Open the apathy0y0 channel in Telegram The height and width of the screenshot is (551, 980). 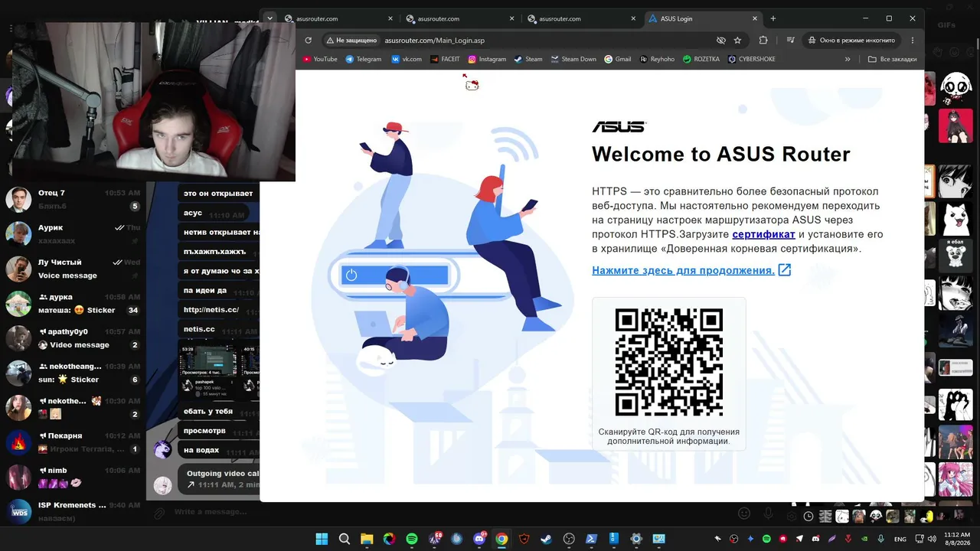click(x=73, y=338)
